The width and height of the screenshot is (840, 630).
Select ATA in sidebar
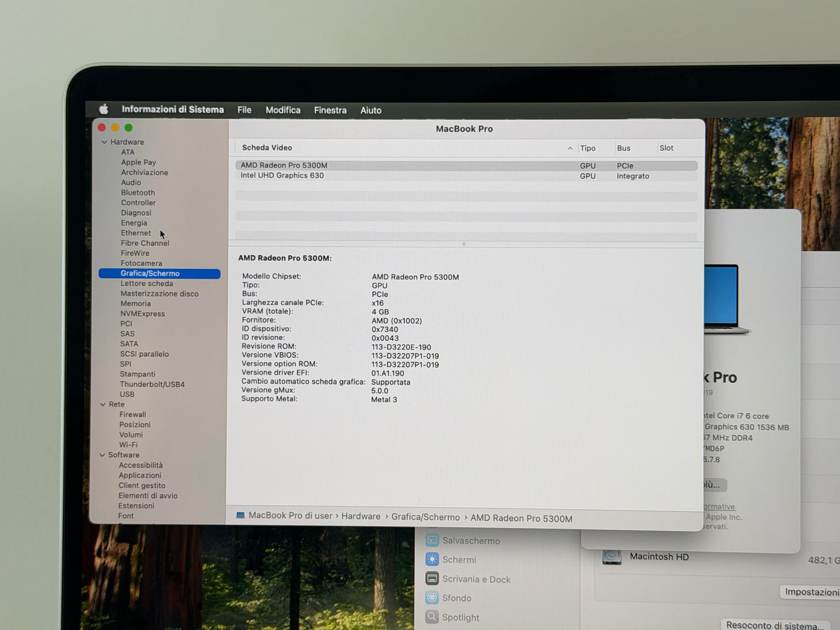tap(128, 152)
